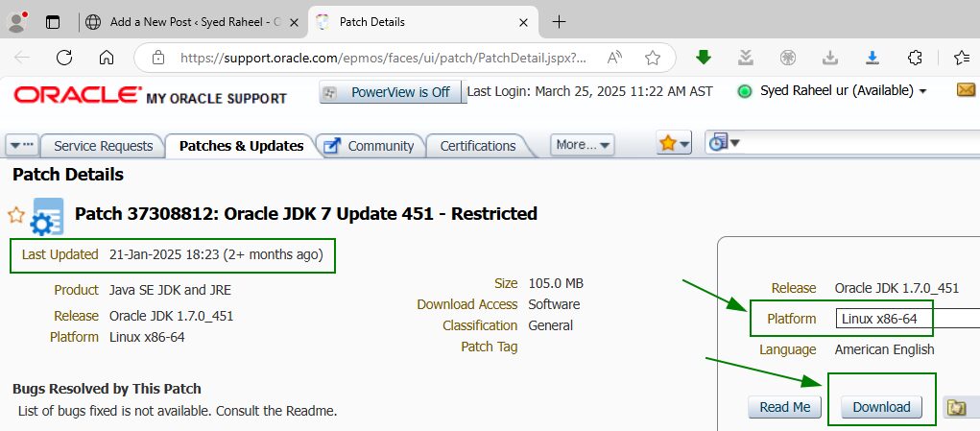
Task: Click the Patch 37308812 title text
Action: click(306, 214)
